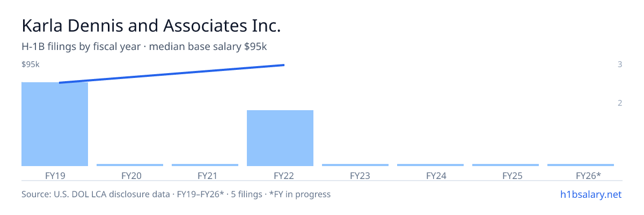
Task: Click the DOL LCA source note
Action: point(176,194)
